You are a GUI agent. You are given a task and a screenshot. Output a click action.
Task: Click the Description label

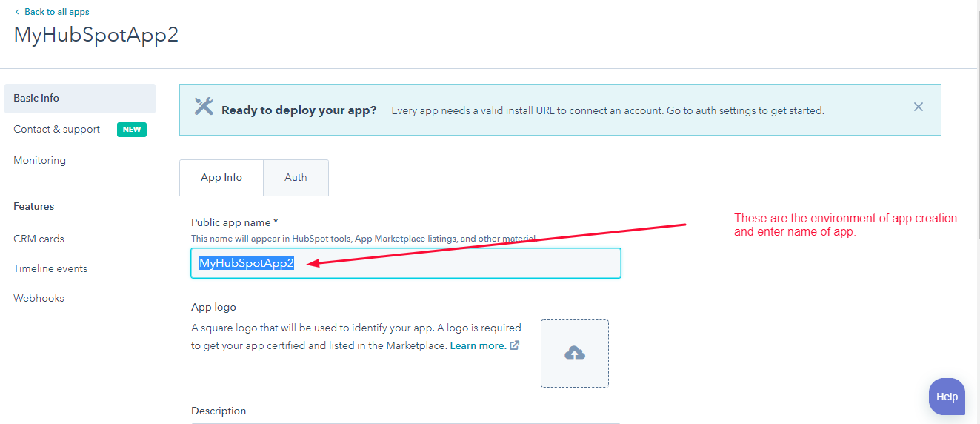[219, 411]
